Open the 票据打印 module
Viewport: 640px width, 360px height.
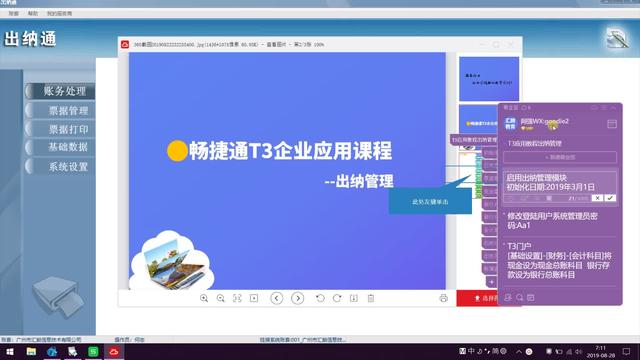click(60, 129)
